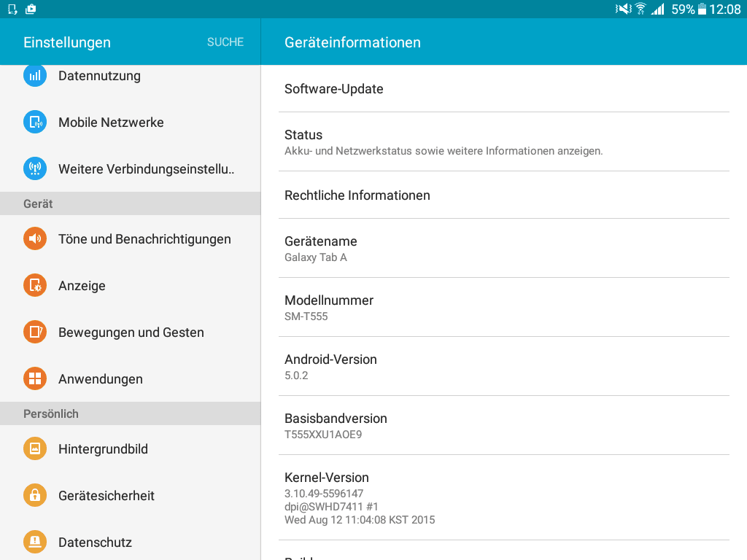Open Gerätesicherheit settings

tap(130, 496)
